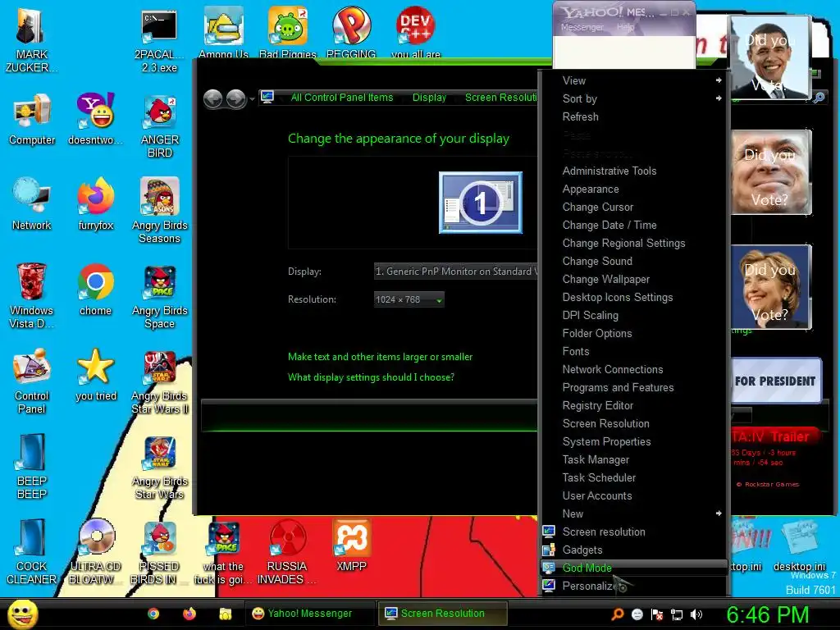Open the DEV C++ desktop icon
Screen dimensions: 840x630
tap(416, 32)
